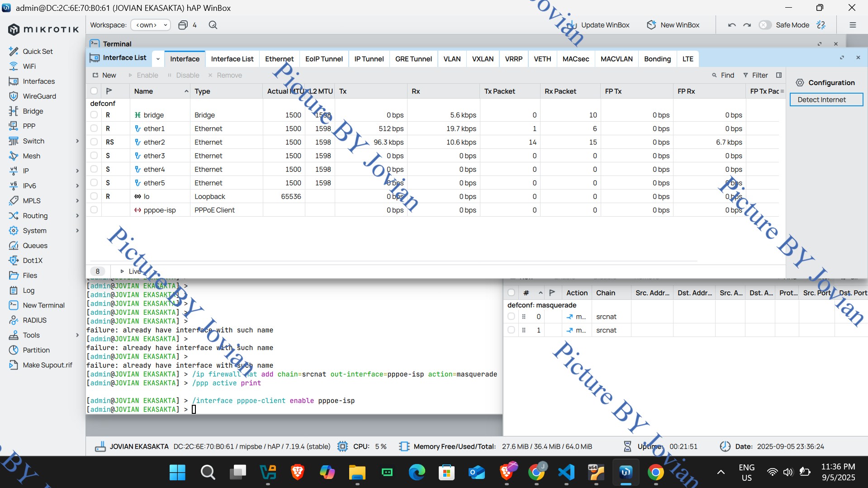Open New Terminal from sidebar
This screenshot has width=868, height=488.
point(43,305)
